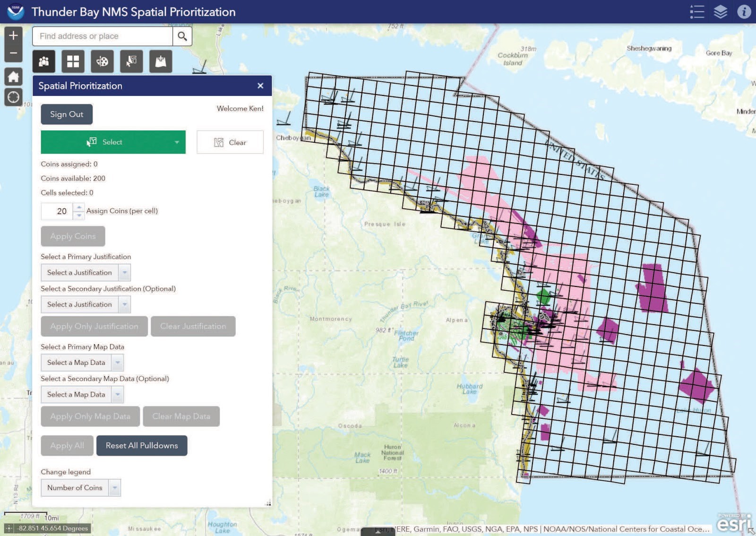The image size is (756, 536).
Task: Open the layer list in the header
Action: 721,12
